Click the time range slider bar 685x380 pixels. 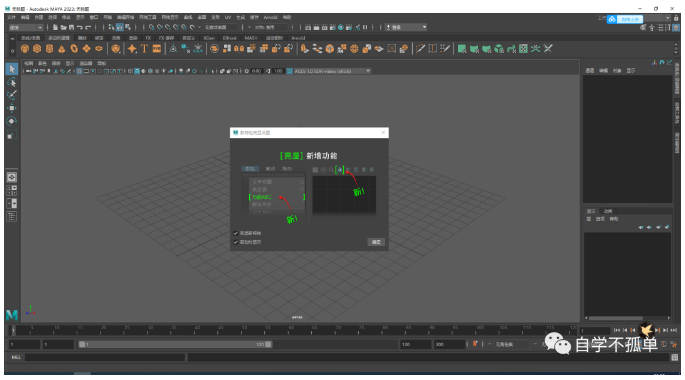[x=175, y=344]
